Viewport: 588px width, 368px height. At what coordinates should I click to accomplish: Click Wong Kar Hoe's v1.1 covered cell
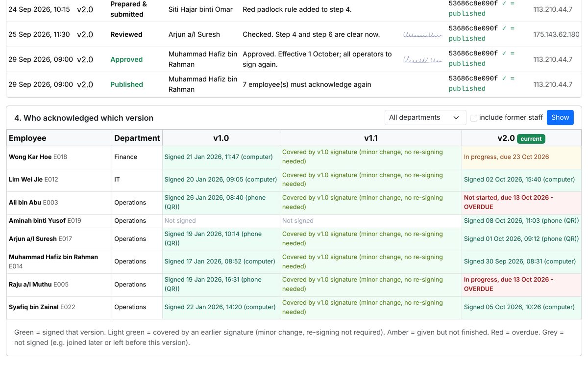[371, 157]
